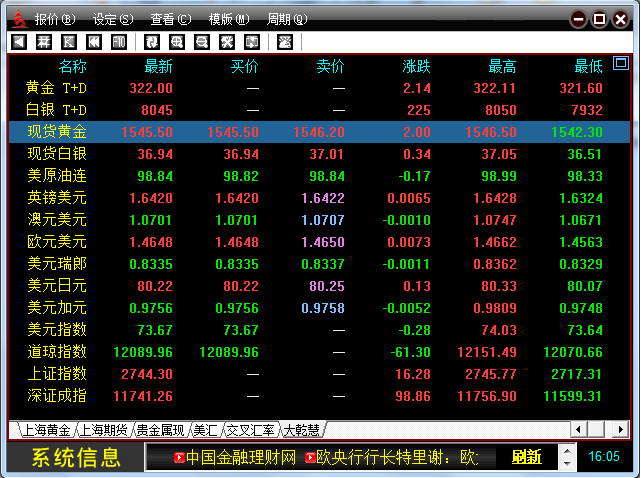The height and width of the screenshot is (478, 641).
Task: Click tab bar scroll left arrow
Action: [578, 429]
